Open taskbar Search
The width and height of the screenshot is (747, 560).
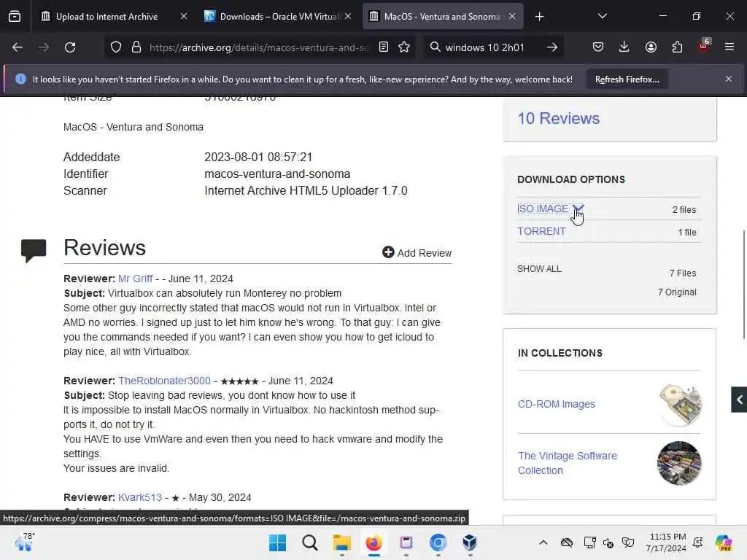tap(309, 542)
